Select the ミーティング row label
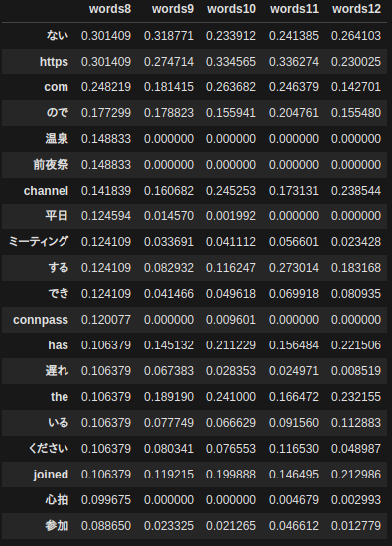Image resolution: width=392 pixels, height=546 pixels. point(39,242)
